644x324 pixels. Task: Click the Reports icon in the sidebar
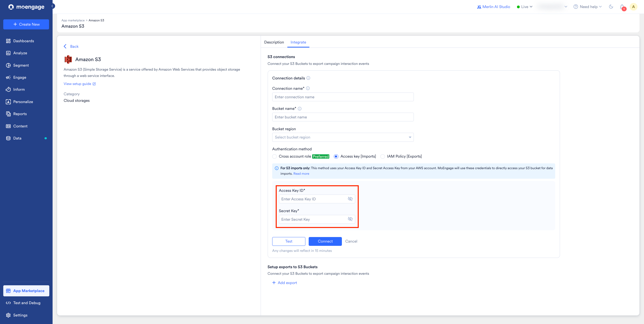[x=8, y=114]
